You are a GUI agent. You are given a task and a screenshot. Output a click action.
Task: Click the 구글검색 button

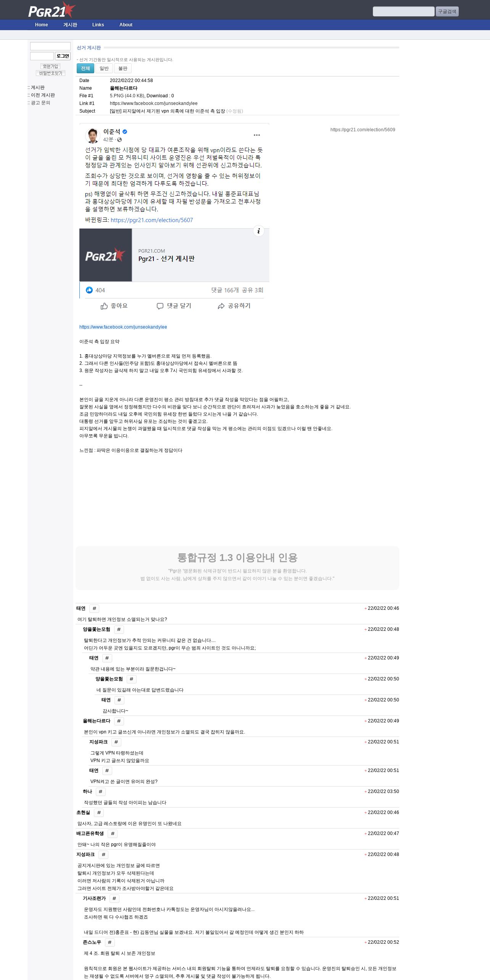coord(447,11)
